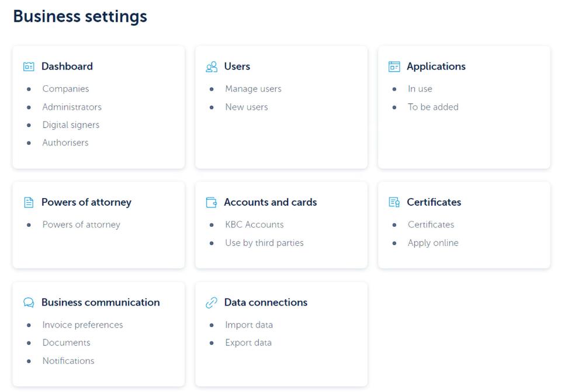Open Export data settings

click(249, 343)
